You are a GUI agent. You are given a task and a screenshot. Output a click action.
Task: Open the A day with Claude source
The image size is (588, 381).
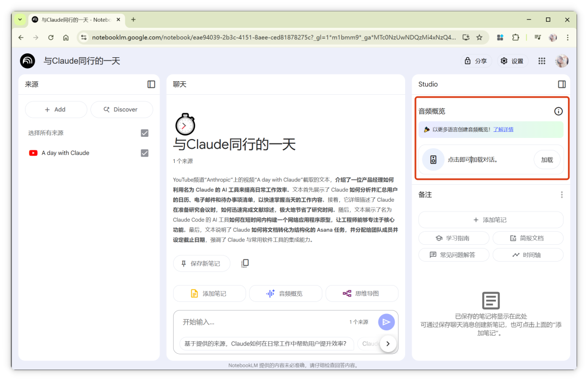pos(65,153)
